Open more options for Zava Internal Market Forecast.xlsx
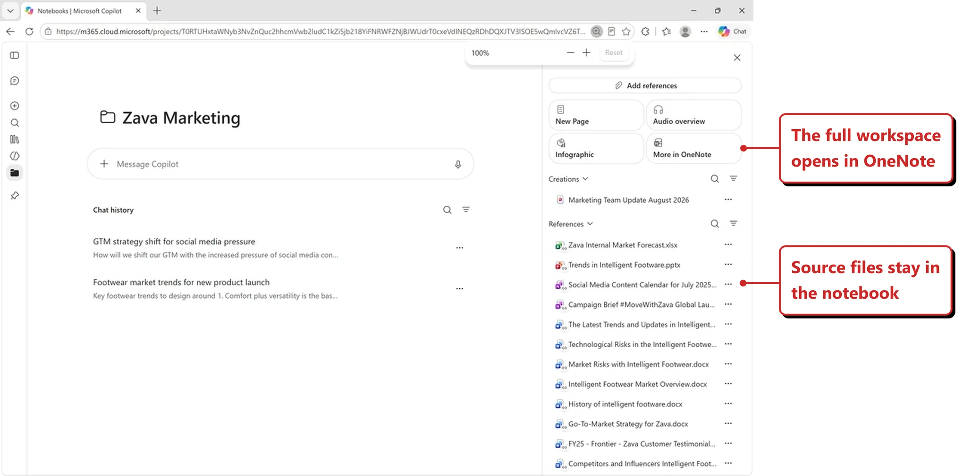The image size is (980, 476). 728,244
